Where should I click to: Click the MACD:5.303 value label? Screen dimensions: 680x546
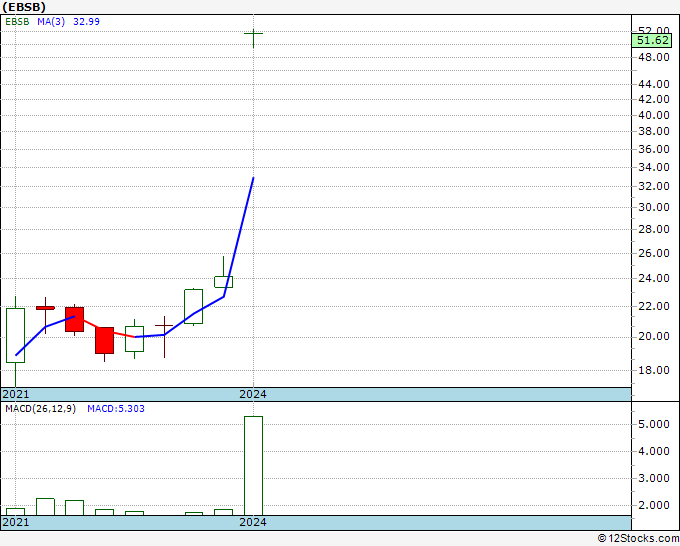click(116, 409)
